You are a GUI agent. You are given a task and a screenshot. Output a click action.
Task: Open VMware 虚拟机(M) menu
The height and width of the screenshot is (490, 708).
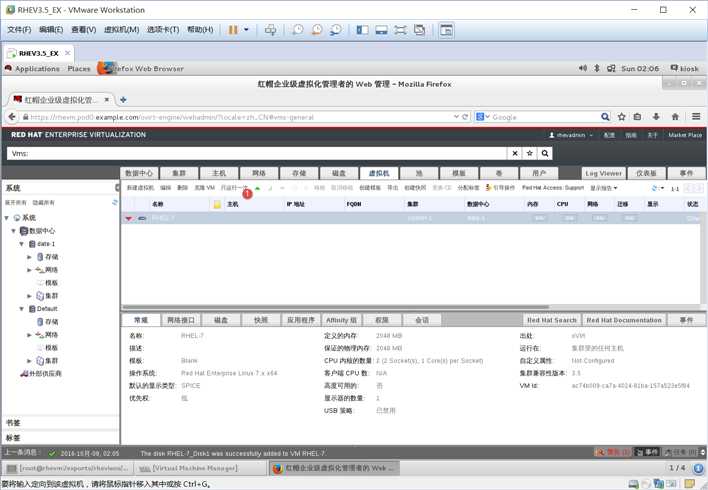tap(121, 30)
